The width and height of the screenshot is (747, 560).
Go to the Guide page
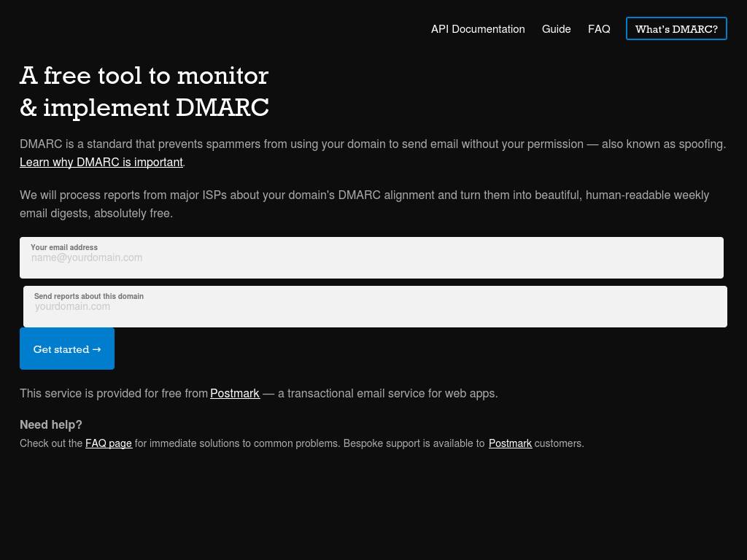click(556, 29)
